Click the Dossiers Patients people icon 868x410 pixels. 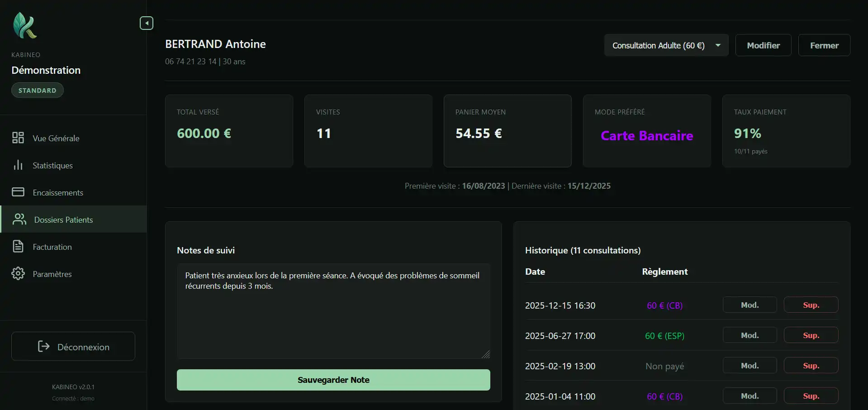[19, 219]
